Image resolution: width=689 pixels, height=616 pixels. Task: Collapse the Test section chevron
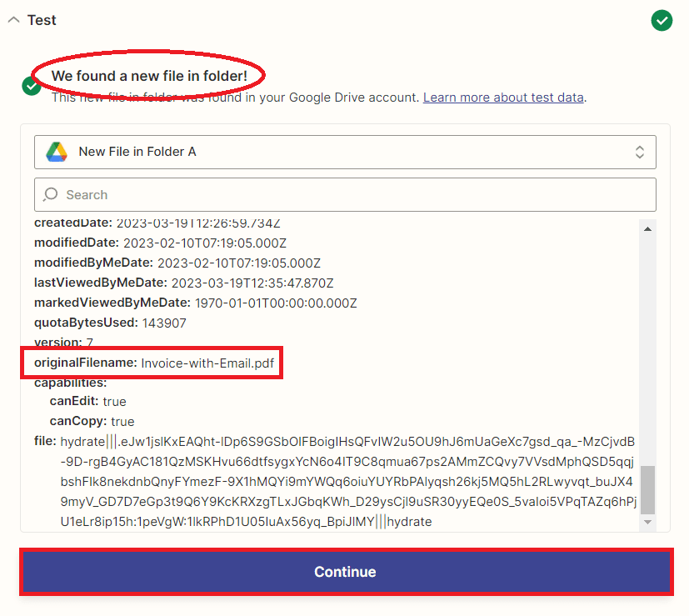tap(13, 20)
